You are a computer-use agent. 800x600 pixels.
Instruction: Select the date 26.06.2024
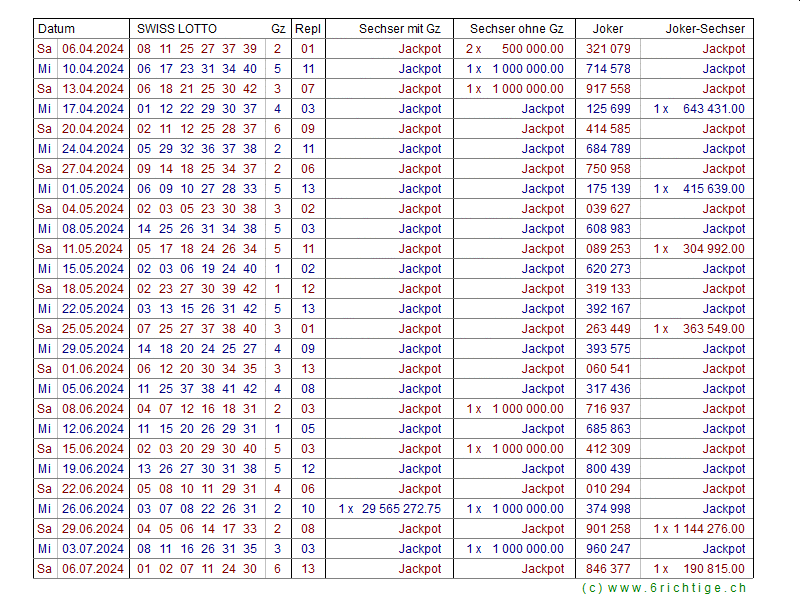point(93,509)
